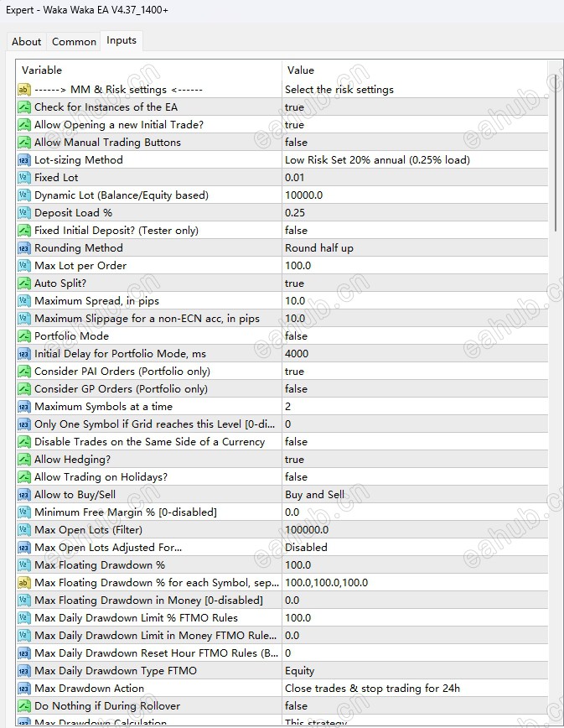Click the icon beside 'Consider PAI Orders'
The image size is (564, 728).
tap(24, 372)
